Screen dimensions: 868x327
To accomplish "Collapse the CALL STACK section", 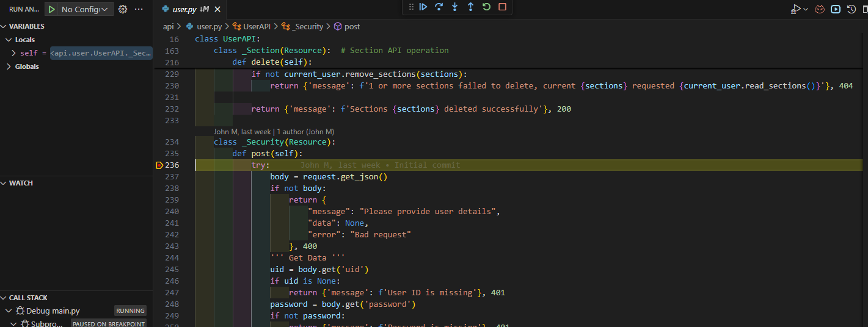I will pos(4,298).
